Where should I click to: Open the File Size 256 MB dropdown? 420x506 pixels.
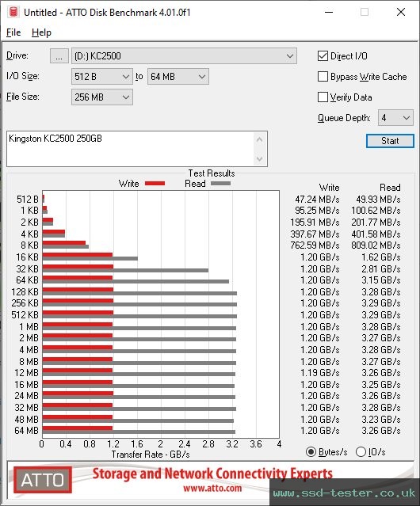[102, 97]
